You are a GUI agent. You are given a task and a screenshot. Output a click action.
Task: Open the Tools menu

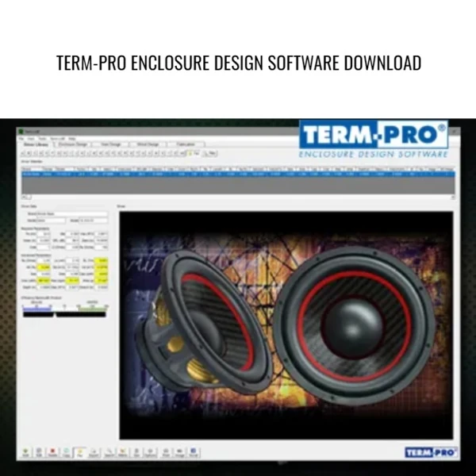click(42, 138)
